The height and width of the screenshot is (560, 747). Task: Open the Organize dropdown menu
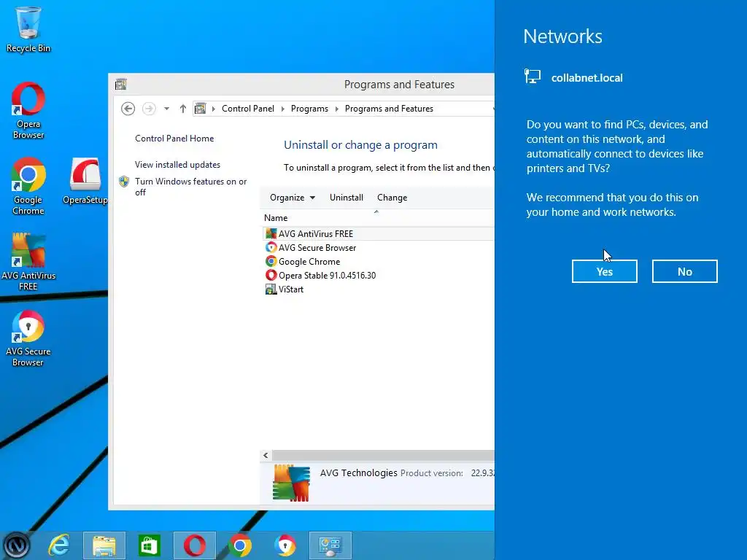click(x=292, y=198)
